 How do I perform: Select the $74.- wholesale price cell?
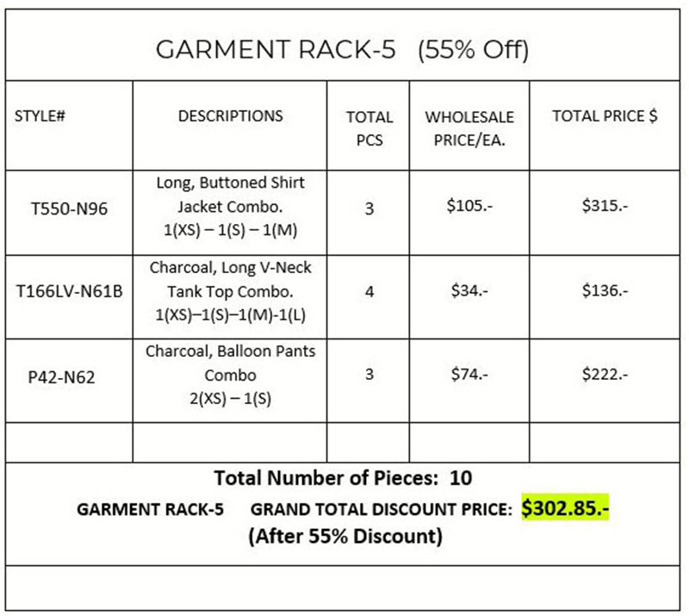coord(469,376)
